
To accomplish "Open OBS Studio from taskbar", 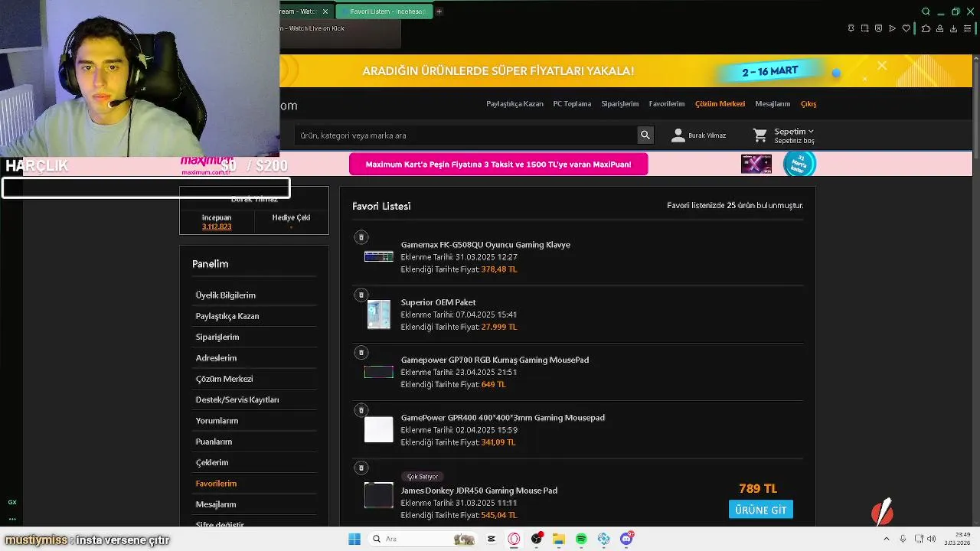I will pyautogui.click(x=537, y=539).
